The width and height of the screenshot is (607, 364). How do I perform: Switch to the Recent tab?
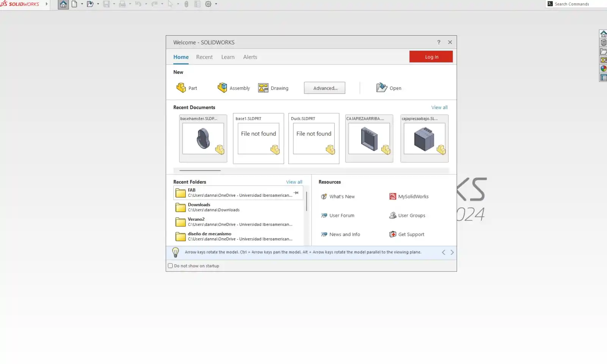point(204,57)
